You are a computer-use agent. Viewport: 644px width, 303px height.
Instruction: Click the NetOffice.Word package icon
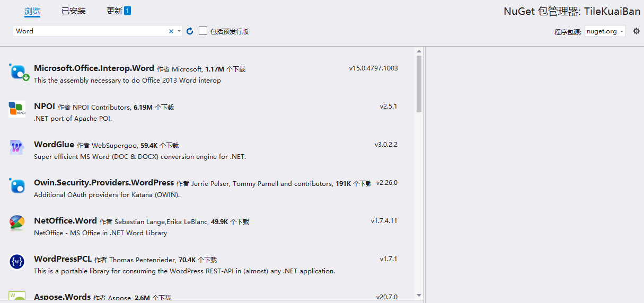tap(17, 224)
